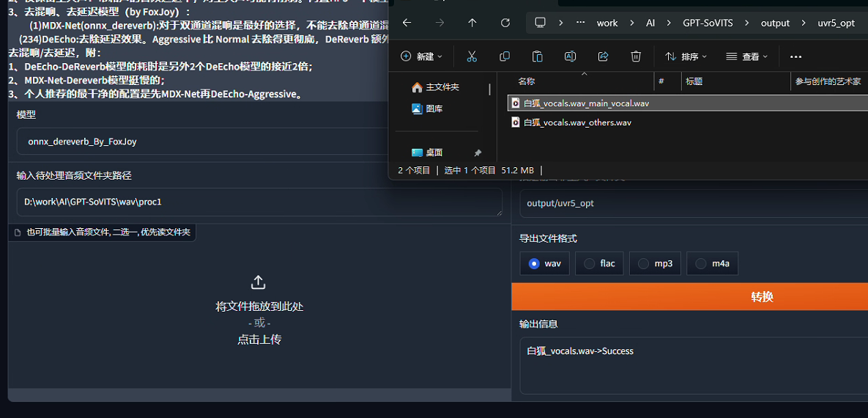Click the Rename icon in Explorer toolbar

(x=570, y=56)
